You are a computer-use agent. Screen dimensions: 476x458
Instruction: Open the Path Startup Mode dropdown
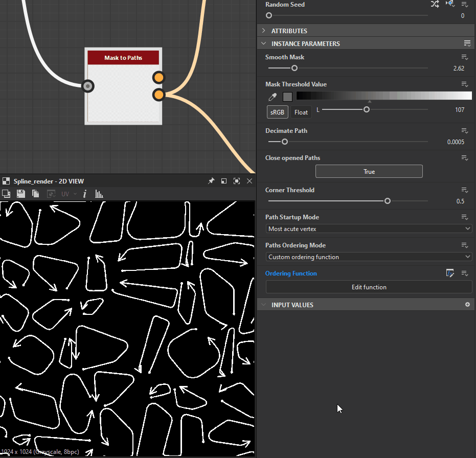click(369, 229)
